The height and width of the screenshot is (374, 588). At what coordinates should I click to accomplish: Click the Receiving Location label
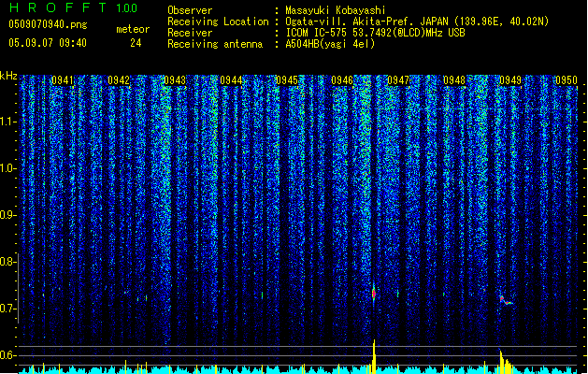tap(218, 22)
